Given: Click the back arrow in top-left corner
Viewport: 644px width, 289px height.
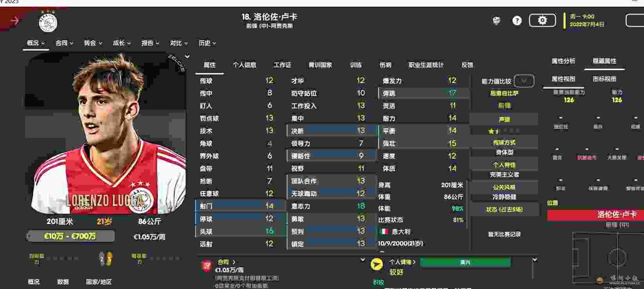Looking at the screenshot, I should [14, 21].
